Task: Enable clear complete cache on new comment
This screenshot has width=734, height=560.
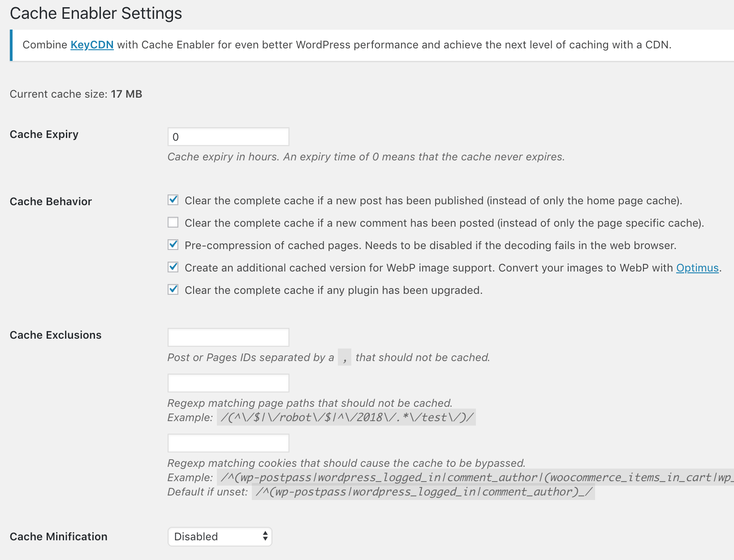Action: coord(173,222)
